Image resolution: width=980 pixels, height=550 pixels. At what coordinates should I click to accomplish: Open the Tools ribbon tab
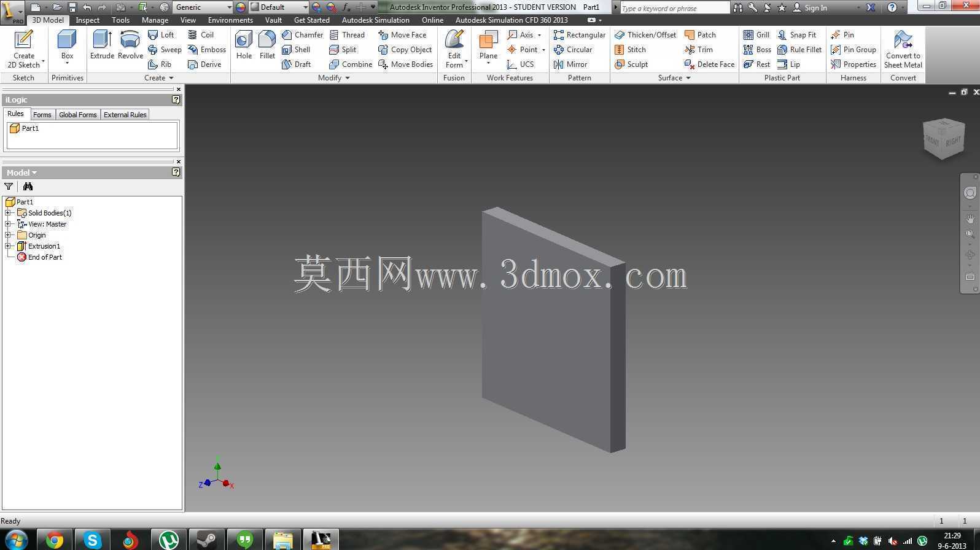[x=120, y=20]
